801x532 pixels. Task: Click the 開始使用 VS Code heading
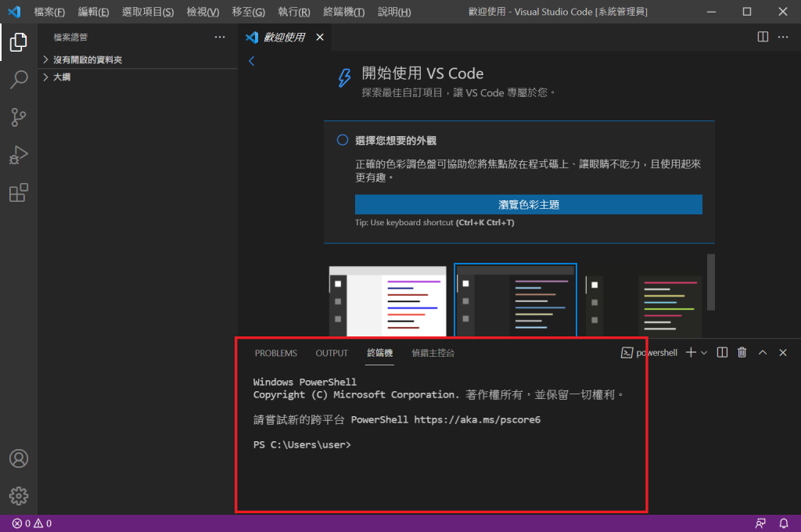click(422, 73)
